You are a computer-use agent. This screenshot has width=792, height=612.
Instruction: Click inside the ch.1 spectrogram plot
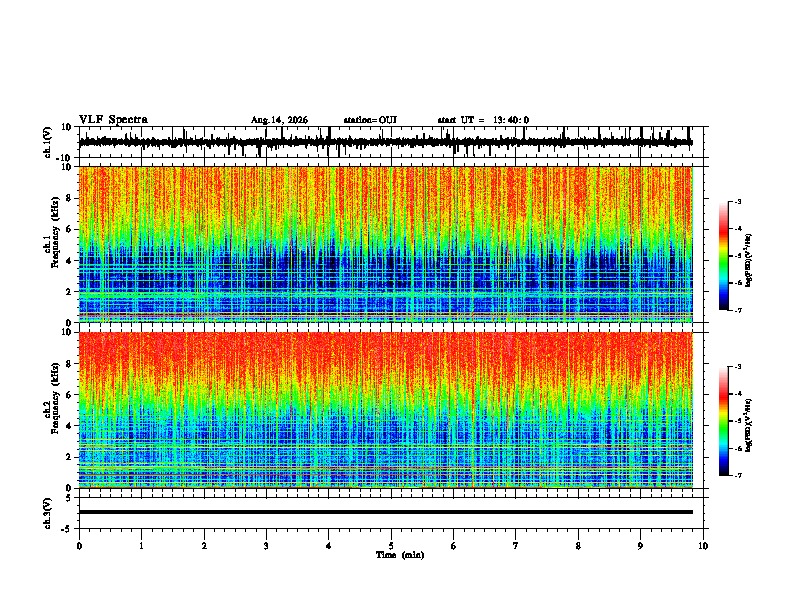click(x=386, y=244)
